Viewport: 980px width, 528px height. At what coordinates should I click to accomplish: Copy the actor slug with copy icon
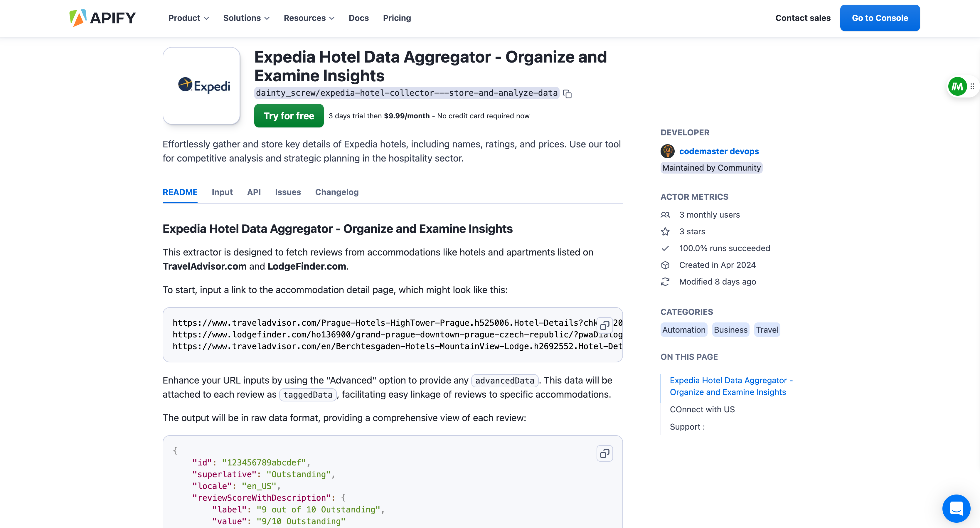(567, 94)
